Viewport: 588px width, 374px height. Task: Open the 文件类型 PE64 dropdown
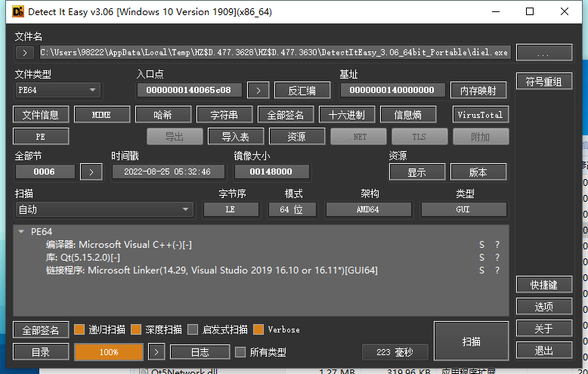pos(57,90)
